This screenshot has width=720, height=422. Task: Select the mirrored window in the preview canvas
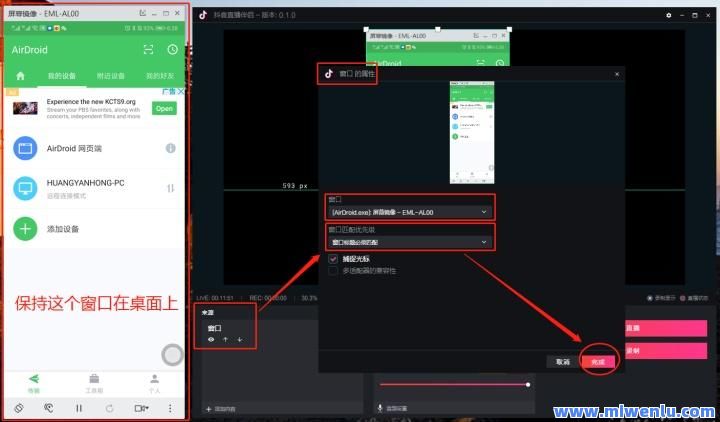point(438,47)
